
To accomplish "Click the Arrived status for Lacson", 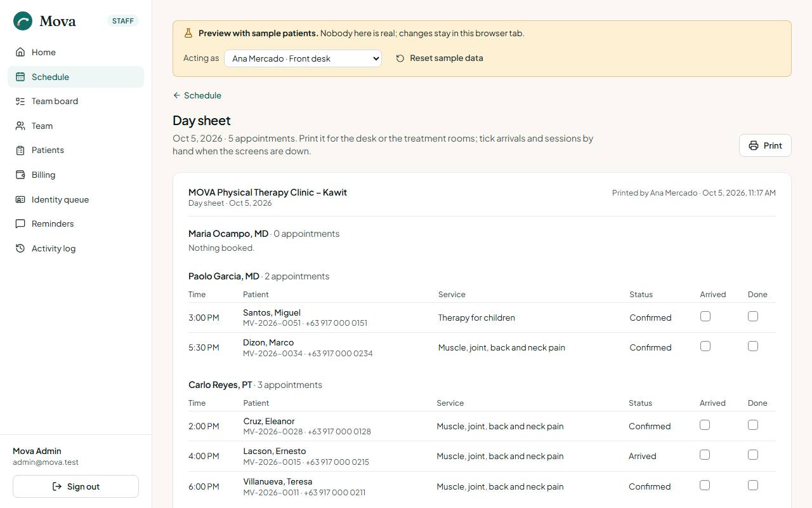I will [x=642, y=456].
